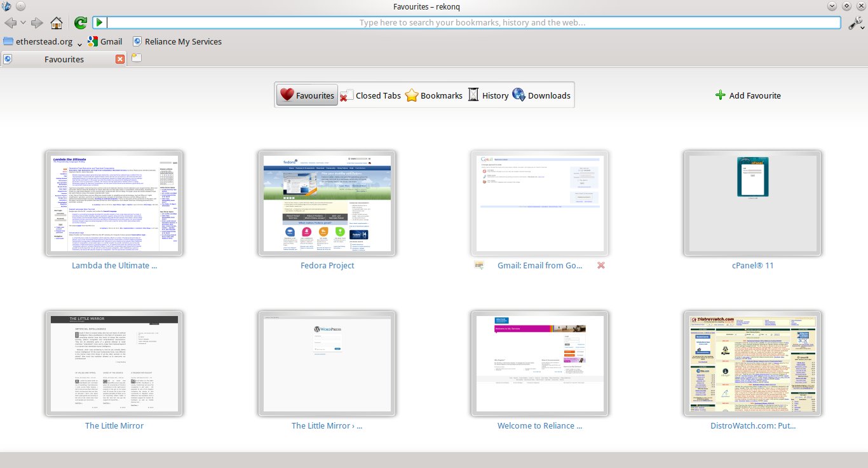868x468 pixels.
Task: Click the new tab icon beside Favourites tab
Action: 137,59
